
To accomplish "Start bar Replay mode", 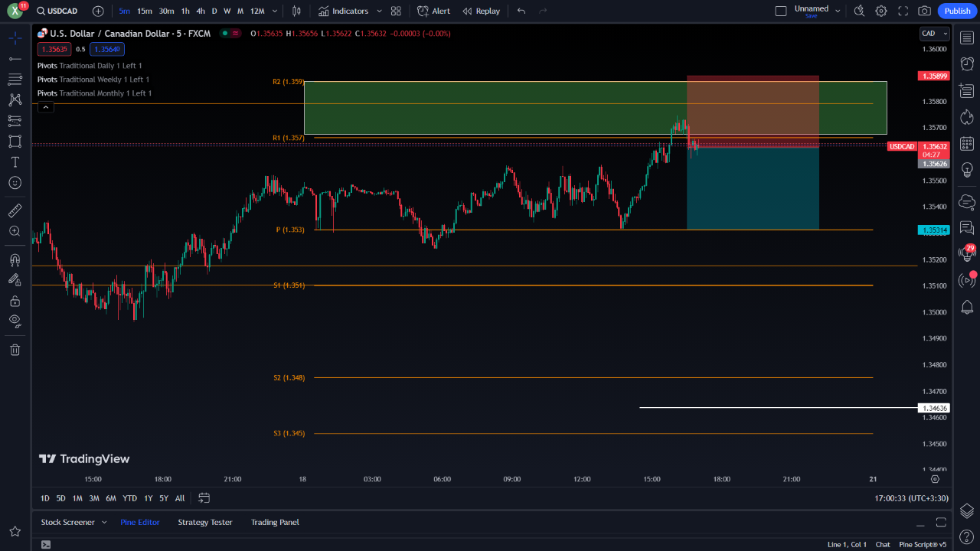I will pyautogui.click(x=481, y=11).
